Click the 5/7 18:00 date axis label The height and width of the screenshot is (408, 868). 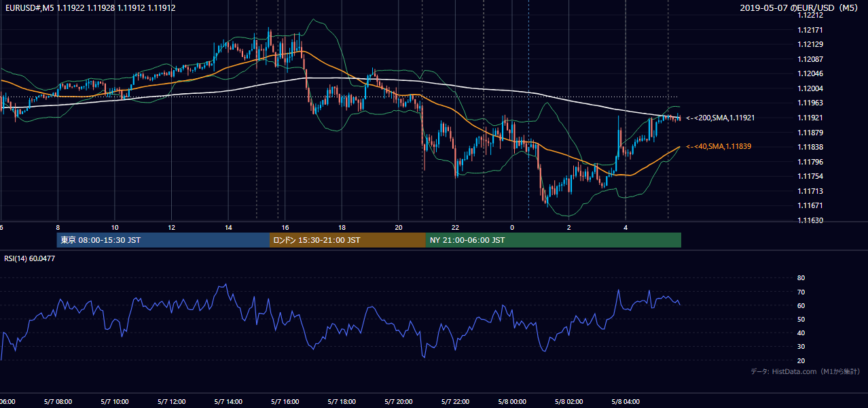pyautogui.click(x=342, y=402)
